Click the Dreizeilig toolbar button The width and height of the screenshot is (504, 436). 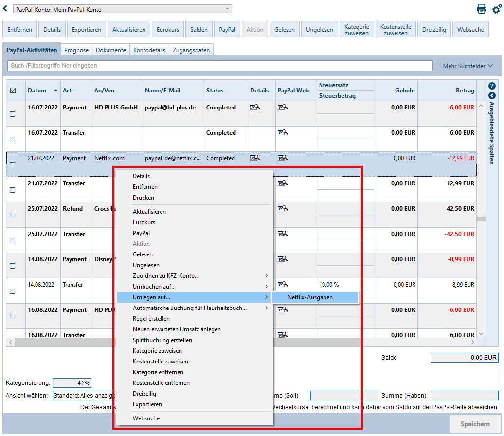[434, 30]
